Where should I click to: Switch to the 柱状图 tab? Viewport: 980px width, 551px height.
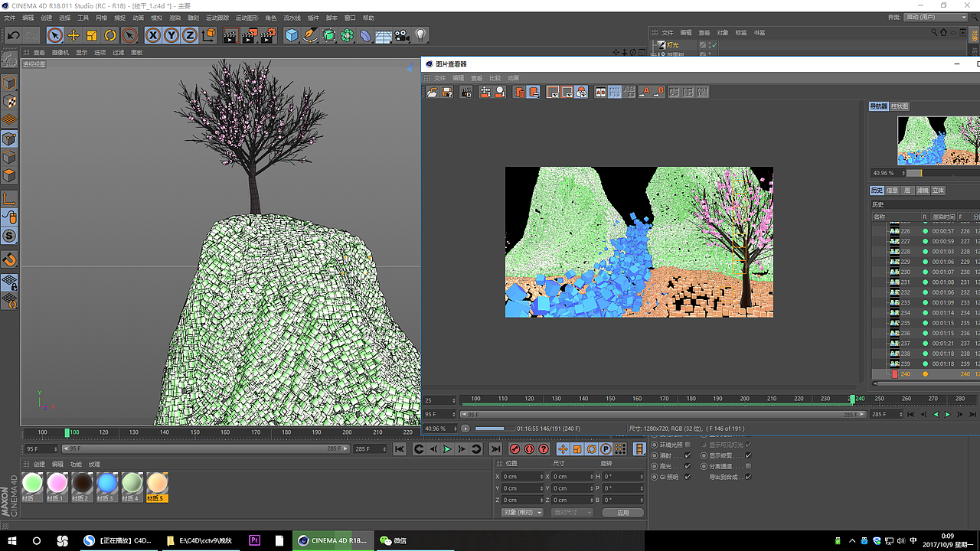(900, 106)
